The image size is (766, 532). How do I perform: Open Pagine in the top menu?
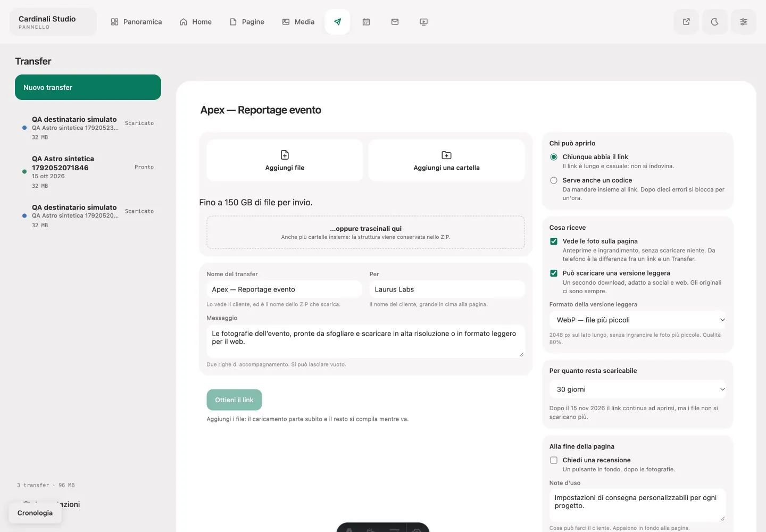coord(247,22)
